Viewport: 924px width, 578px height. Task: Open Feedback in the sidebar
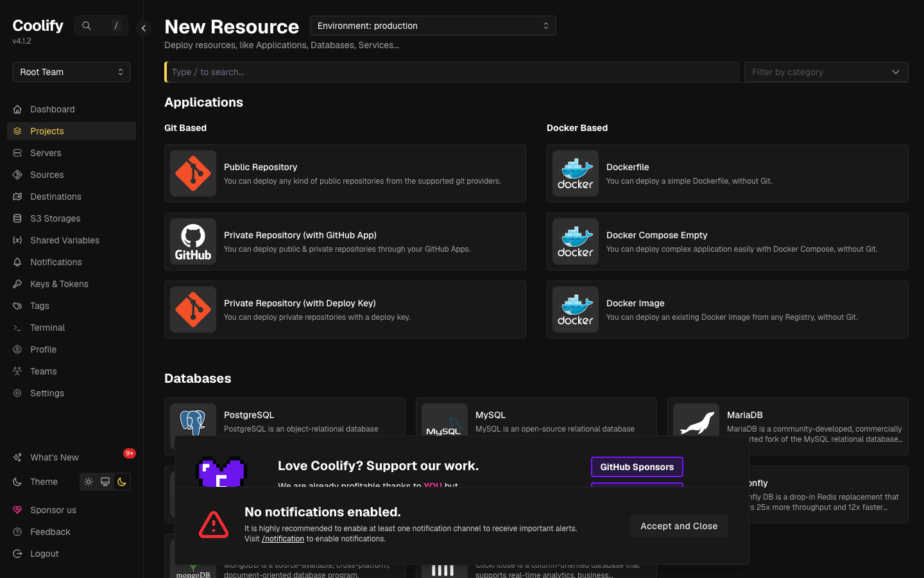[71, 532]
